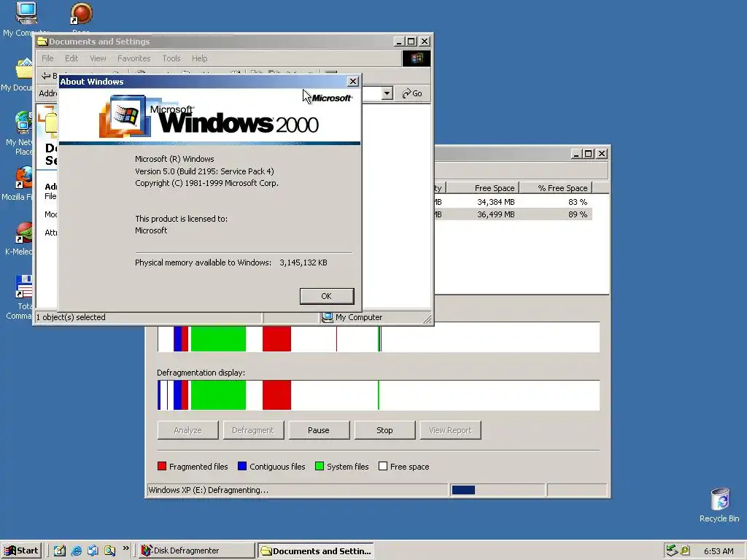Click the third quick launch icon after Internet Explorer

[x=93, y=551]
